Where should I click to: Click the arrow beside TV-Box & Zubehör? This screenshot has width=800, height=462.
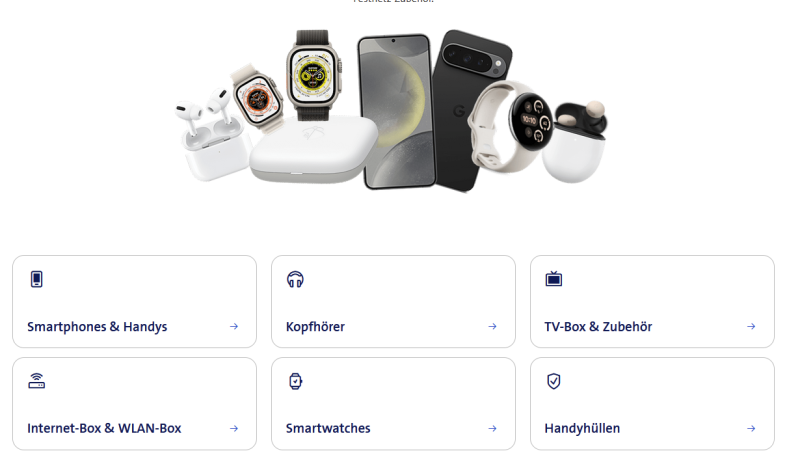click(x=751, y=326)
